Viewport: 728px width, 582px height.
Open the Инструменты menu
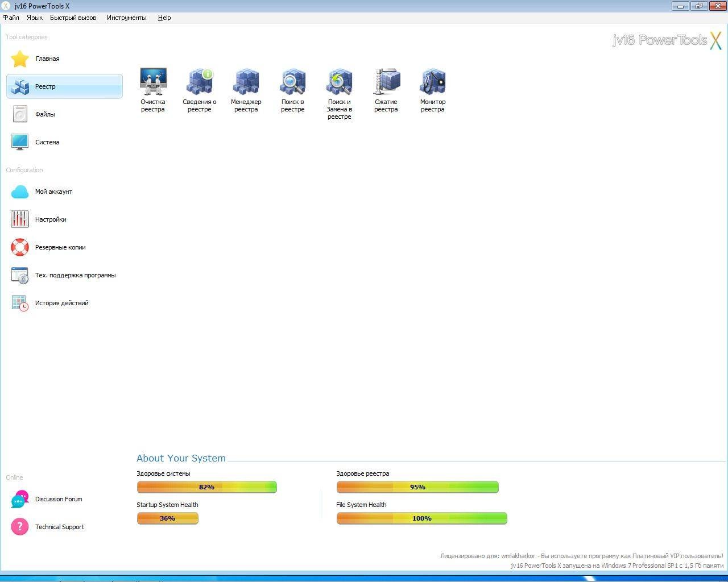[x=126, y=18]
